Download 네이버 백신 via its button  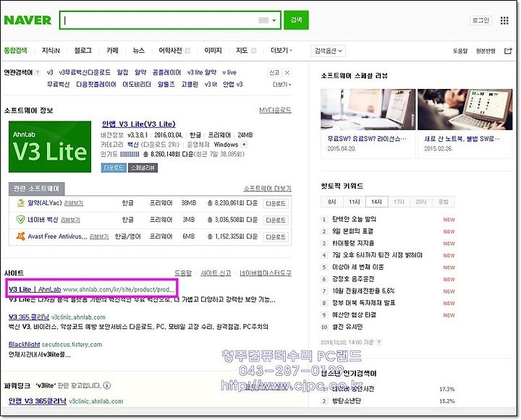point(276,220)
